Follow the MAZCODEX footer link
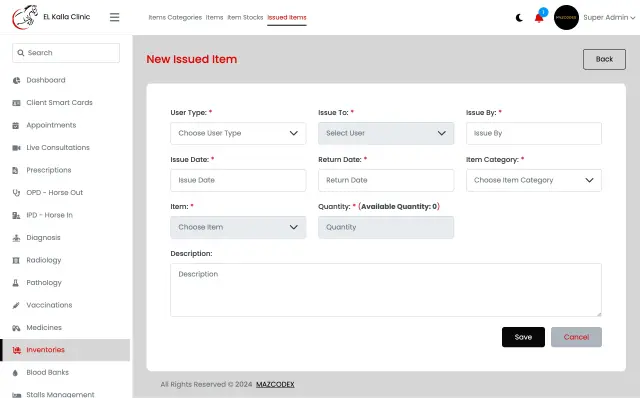This screenshot has height=398, width=640. tap(275, 385)
